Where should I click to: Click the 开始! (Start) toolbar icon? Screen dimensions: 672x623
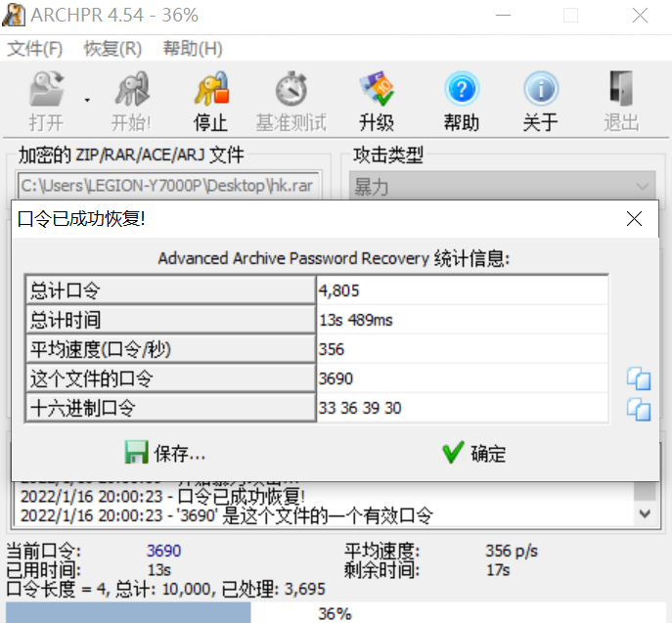pos(132,89)
